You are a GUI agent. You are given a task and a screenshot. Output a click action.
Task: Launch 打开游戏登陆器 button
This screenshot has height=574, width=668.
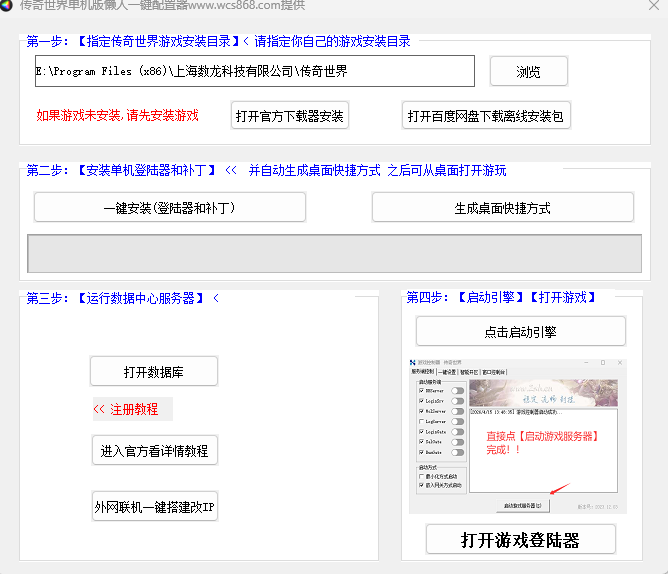pyautogui.click(x=521, y=539)
